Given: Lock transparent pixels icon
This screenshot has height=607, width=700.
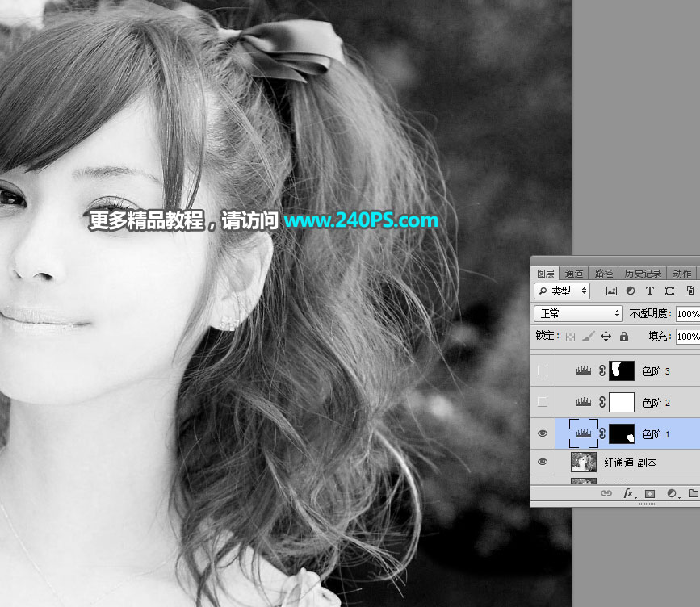Looking at the screenshot, I should (x=570, y=337).
